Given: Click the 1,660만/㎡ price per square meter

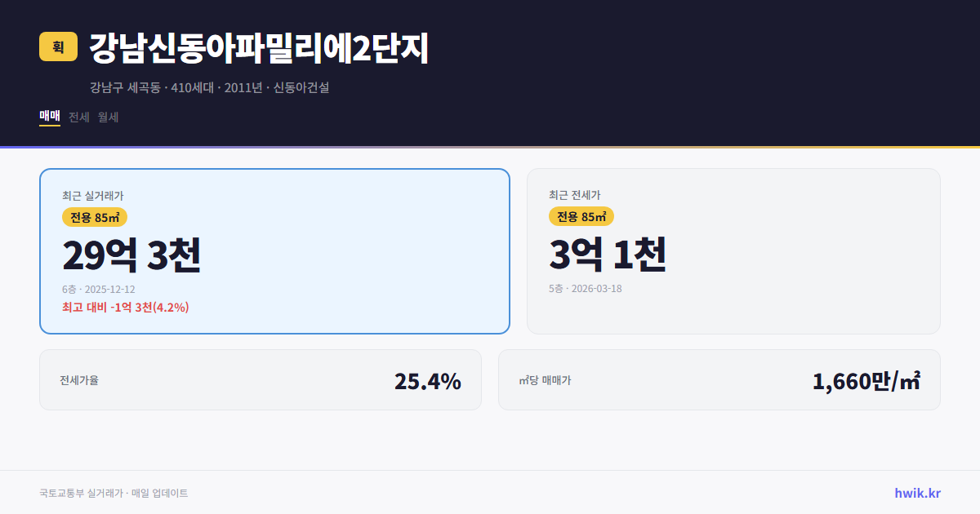Looking at the screenshot, I should [867, 379].
